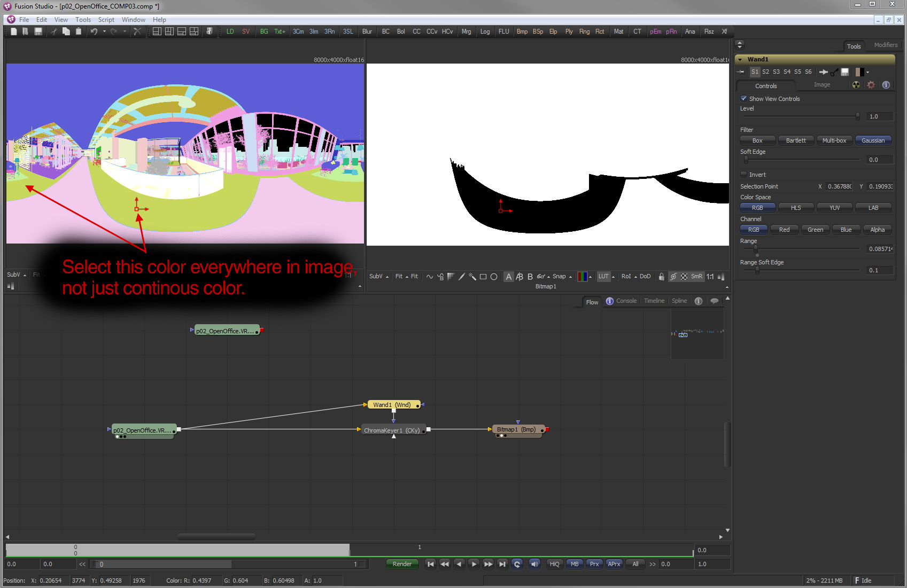Viewport: 907px width, 588px height.
Task: Open the undo history dropdown arrow
Action: [104, 32]
